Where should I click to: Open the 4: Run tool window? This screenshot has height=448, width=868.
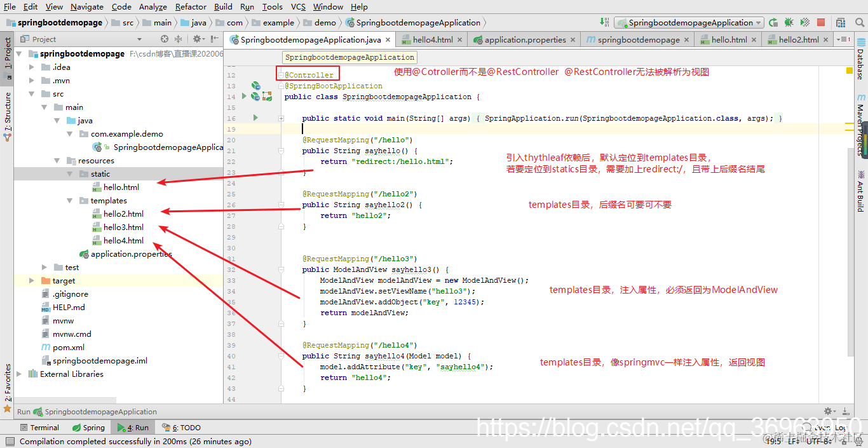(x=132, y=428)
